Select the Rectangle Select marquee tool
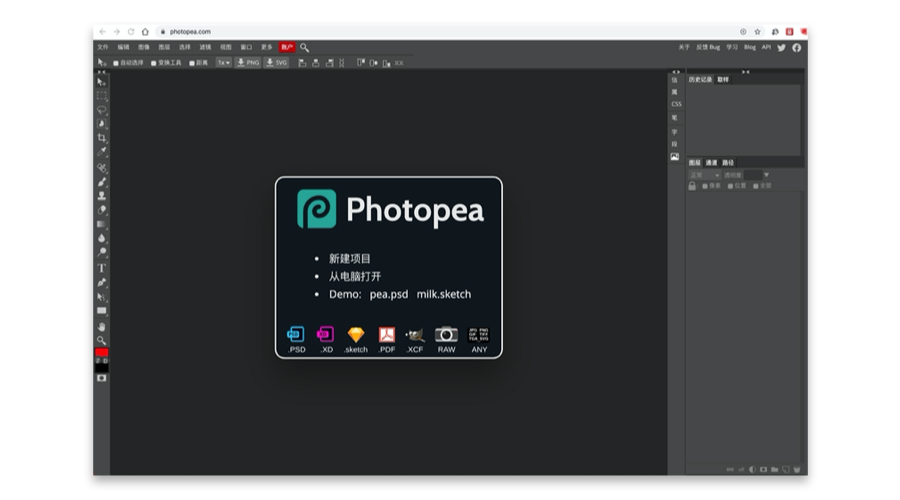900x500 pixels. 102,96
